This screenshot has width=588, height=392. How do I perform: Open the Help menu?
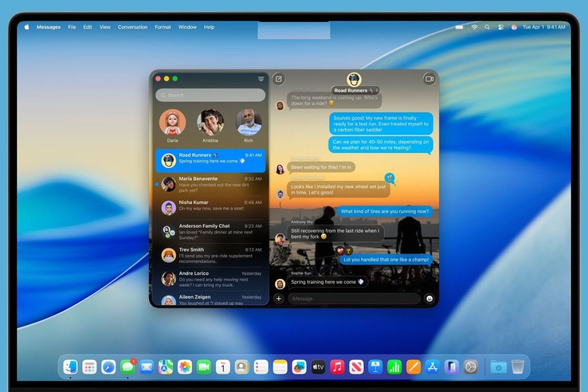[x=209, y=27]
